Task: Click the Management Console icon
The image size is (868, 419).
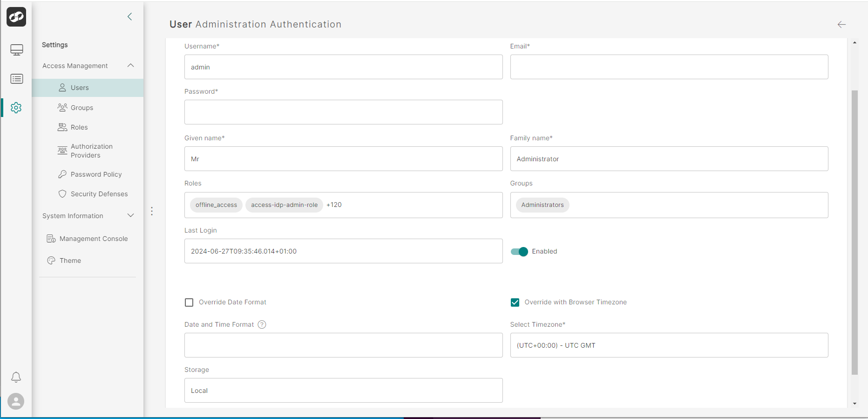Action: [x=51, y=239]
